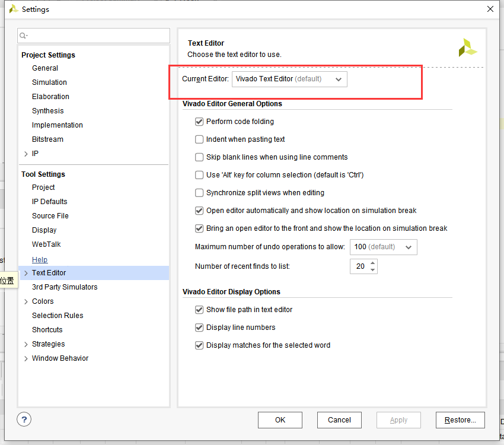Toggle Open editor automatically on simulation break
Screen dimensions: 504x445
pos(199,211)
